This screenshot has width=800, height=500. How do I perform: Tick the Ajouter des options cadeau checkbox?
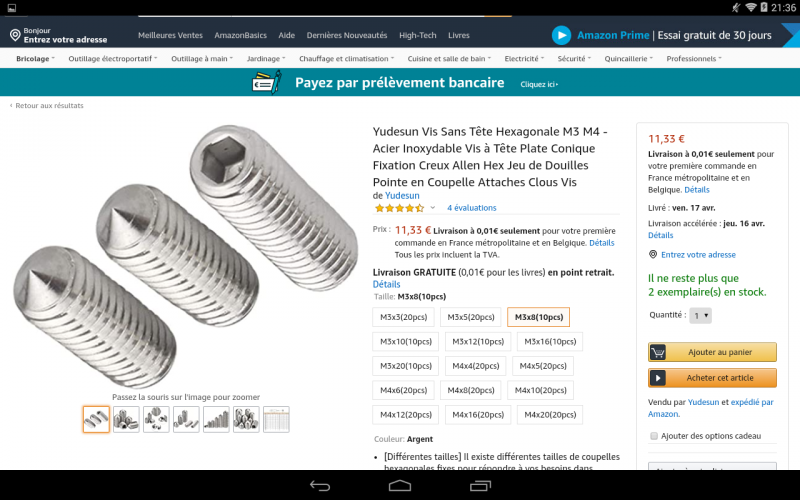pos(654,436)
